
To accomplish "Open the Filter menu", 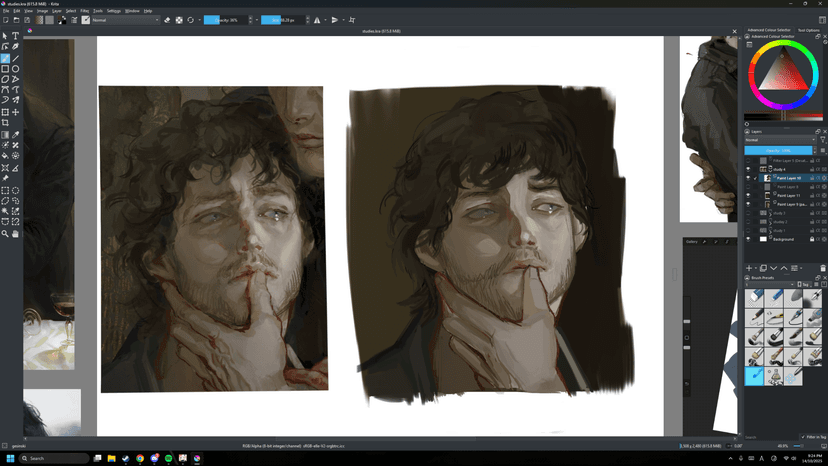I will 87,11.
